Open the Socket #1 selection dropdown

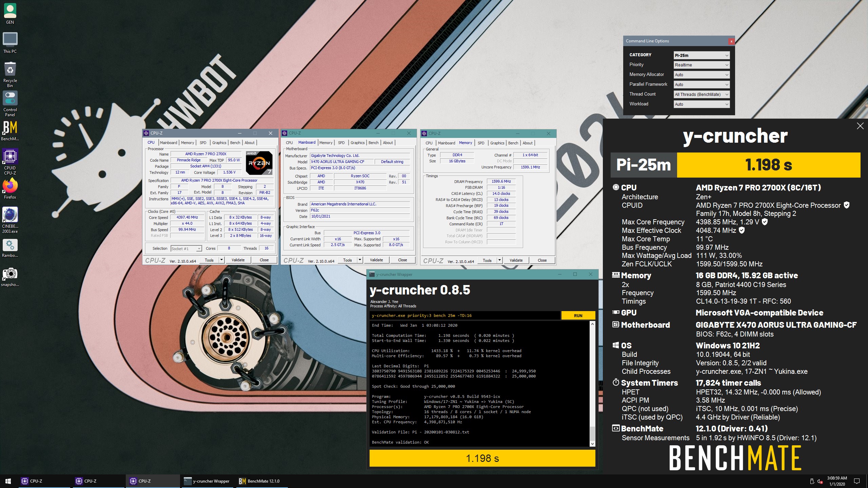(186, 248)
